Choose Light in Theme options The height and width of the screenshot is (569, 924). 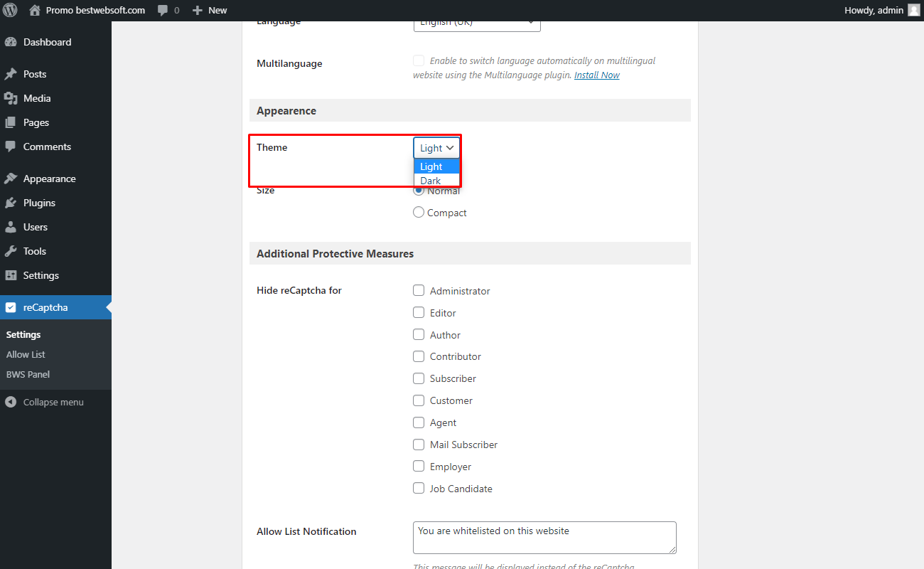pyautogui.click(x=436, y=166)
